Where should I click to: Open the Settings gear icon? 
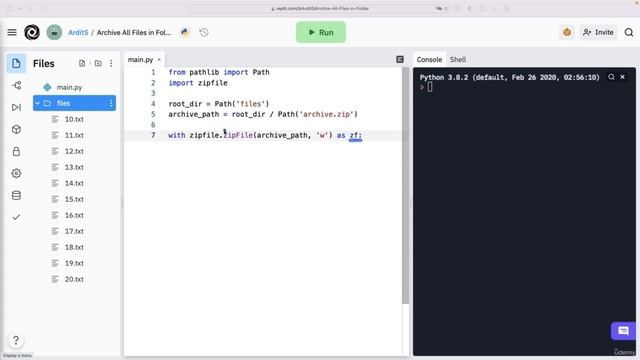click(16, 173)
